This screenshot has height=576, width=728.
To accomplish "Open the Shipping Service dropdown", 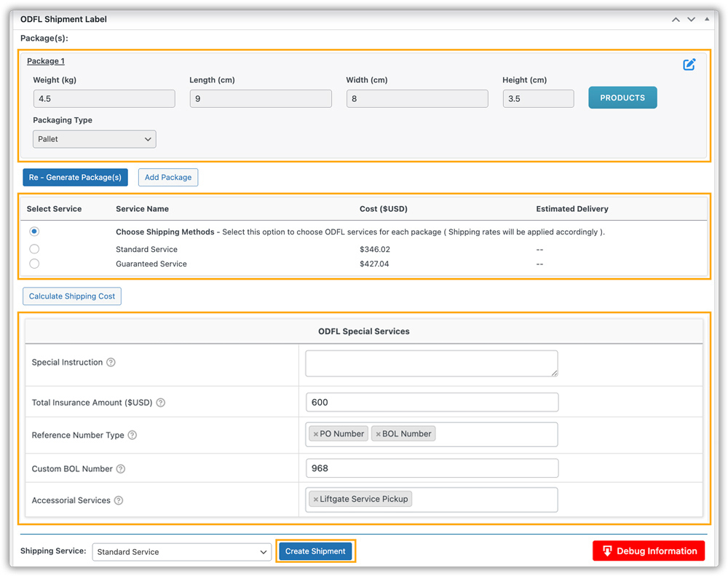I will [181, 552].
